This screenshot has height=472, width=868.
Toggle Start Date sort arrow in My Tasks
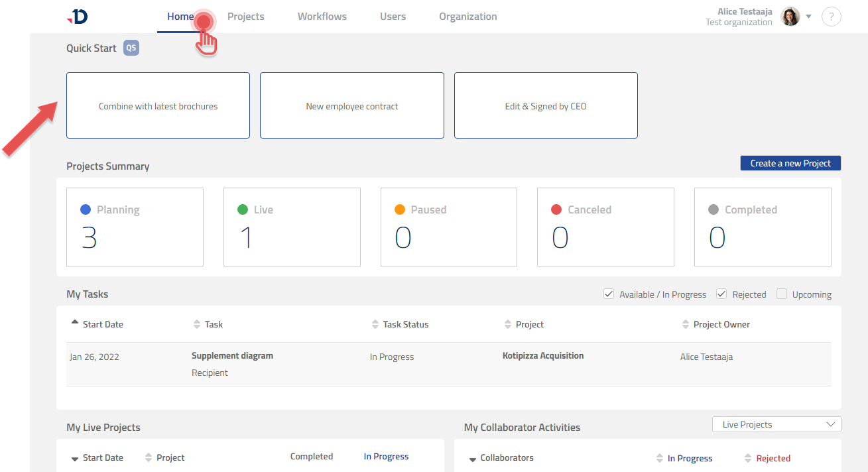pyautogui.click(x=75, y=323)
